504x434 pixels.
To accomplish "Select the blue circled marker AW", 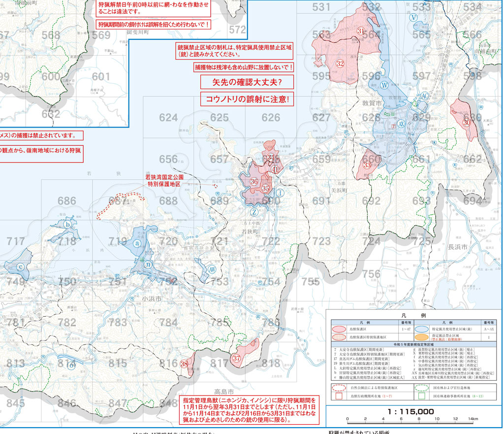I will 212,269.
